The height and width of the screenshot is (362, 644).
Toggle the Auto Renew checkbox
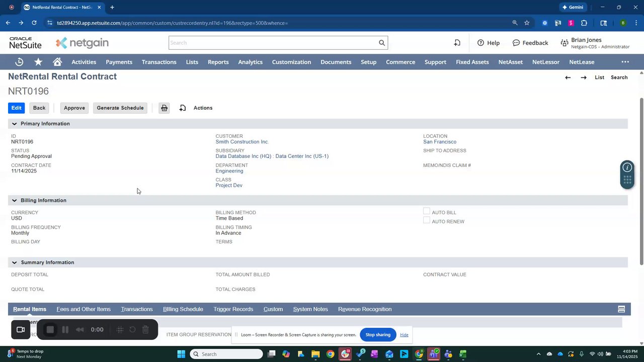click(427, 220)
